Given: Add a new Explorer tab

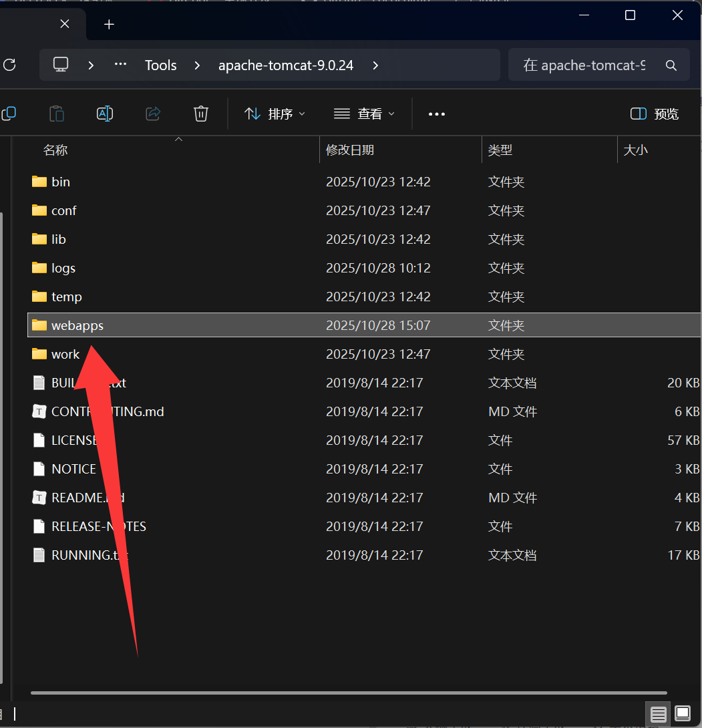Looking at the screenshot, I should pos(109,24).
